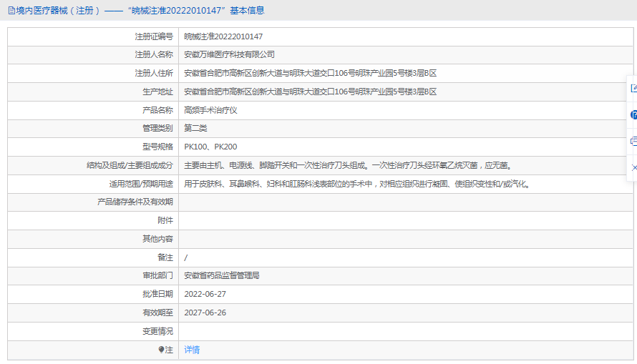Click the 生产地址 label
Screen dimensions: 637x364
157,92
